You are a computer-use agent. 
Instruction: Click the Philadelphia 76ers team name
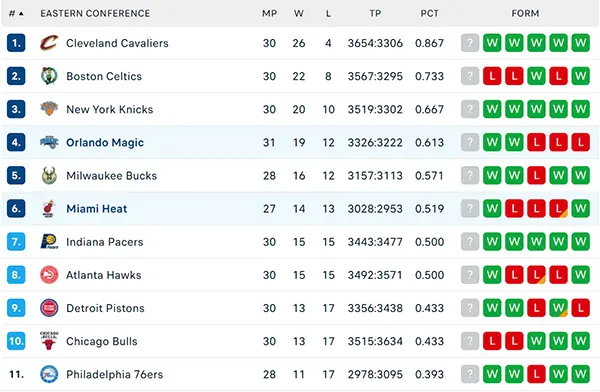coord(114,374)
